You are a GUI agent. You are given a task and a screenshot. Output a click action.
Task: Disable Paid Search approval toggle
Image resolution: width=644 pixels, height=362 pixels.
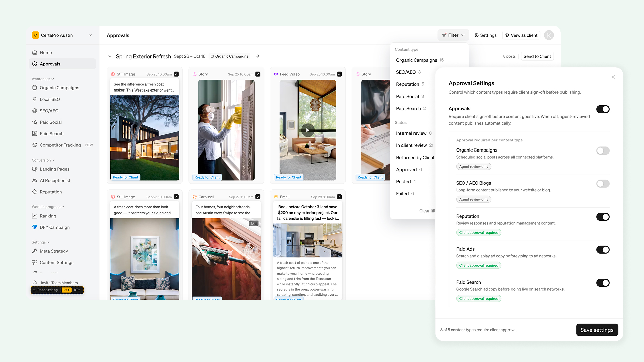coord(603,283)
